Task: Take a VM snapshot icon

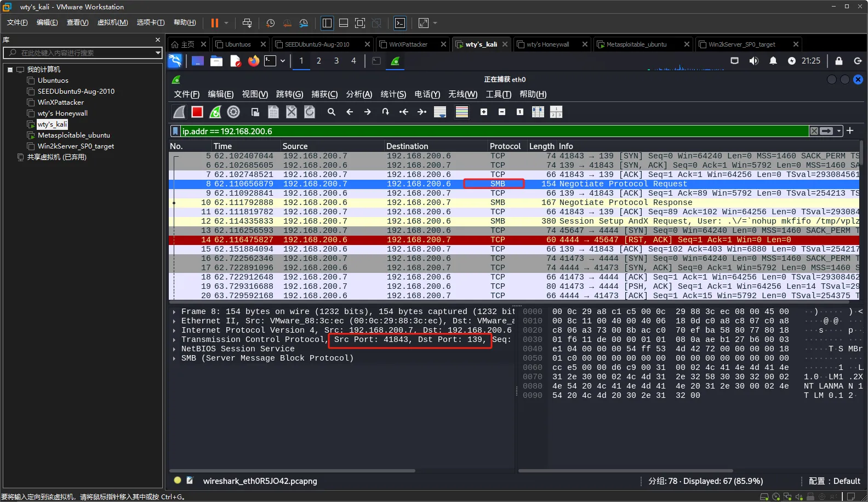Action: coord(270,23)
